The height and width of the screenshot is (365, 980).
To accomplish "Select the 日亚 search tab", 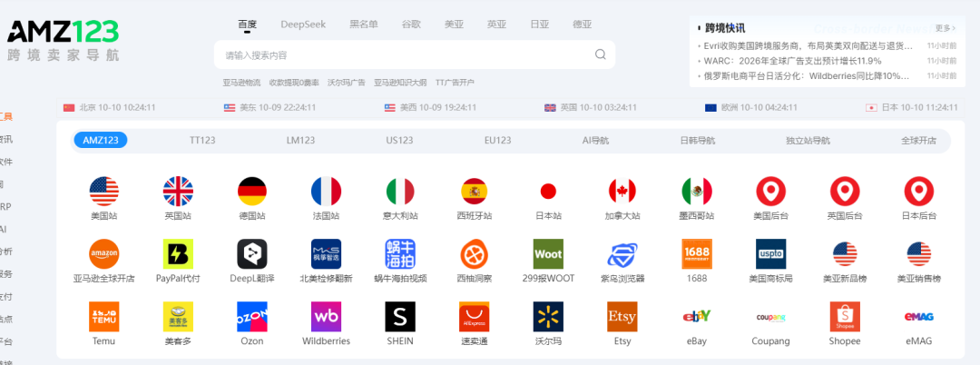I will click(x=539, y=25).
